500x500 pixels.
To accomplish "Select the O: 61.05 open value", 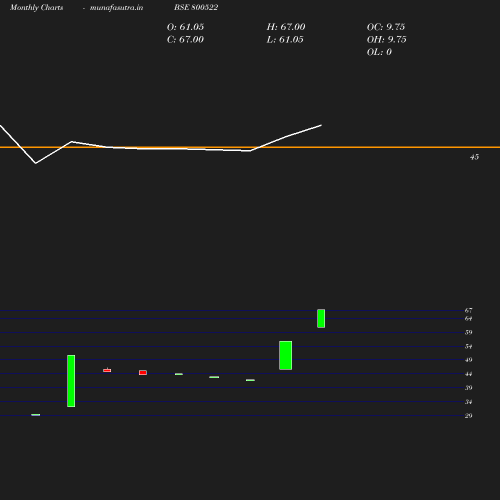I will click(x=185, y=27).
